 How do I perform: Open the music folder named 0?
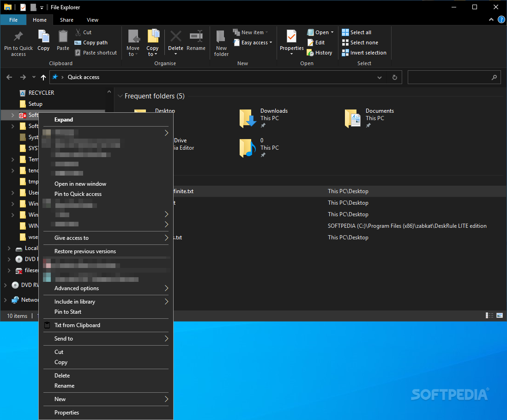point(260,148)
